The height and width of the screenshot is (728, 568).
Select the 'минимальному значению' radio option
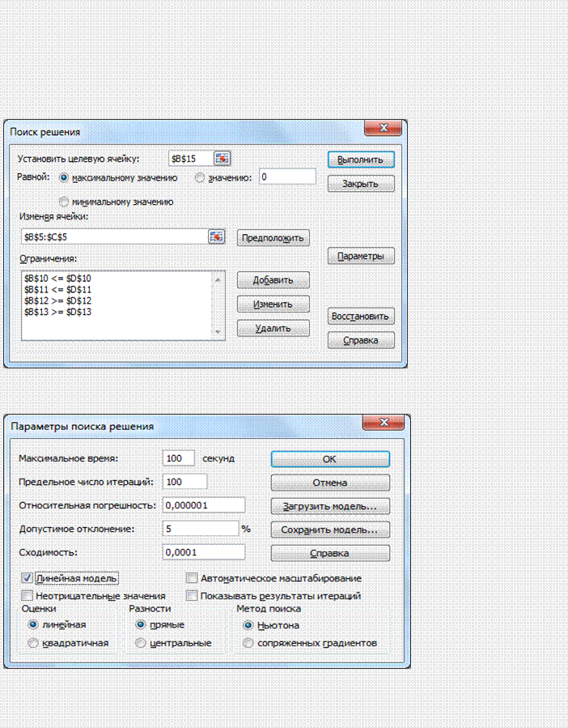tap(66, 202)
